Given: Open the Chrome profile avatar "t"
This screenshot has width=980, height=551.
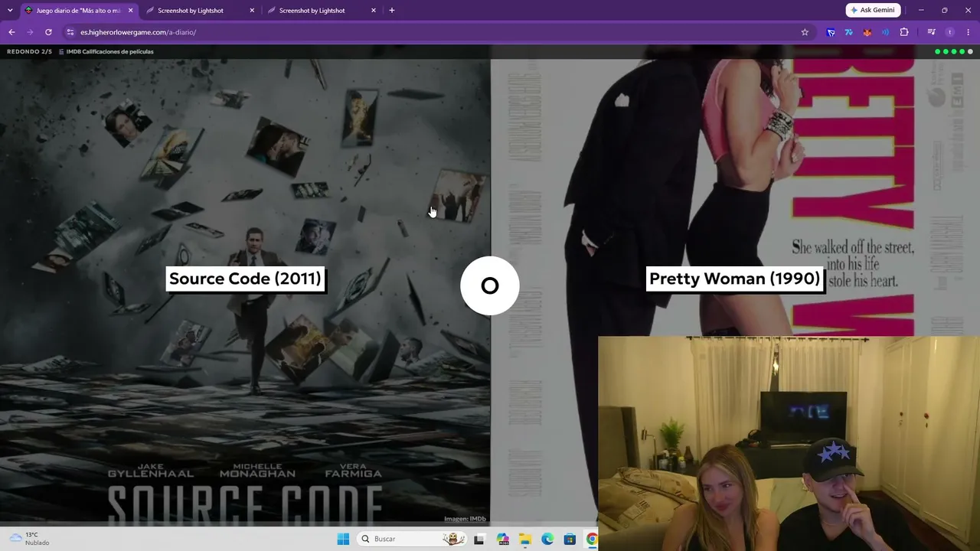Looking at the screenshot, I should point(950,32).
